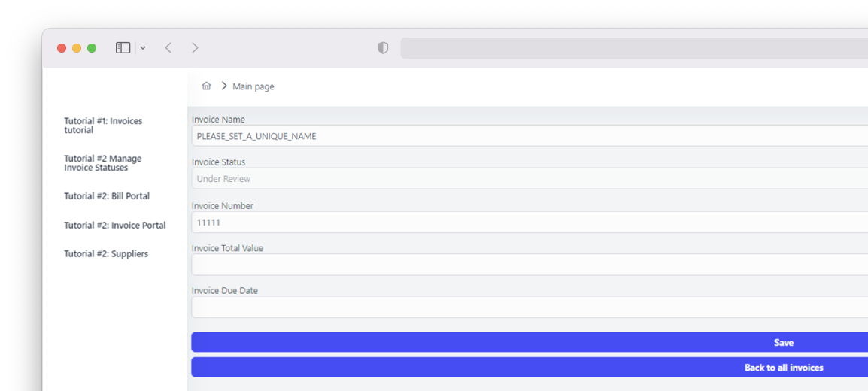Open the sidebar options dropdown chevron
Viewport: 868px width, 391px height.
[143, 48]
